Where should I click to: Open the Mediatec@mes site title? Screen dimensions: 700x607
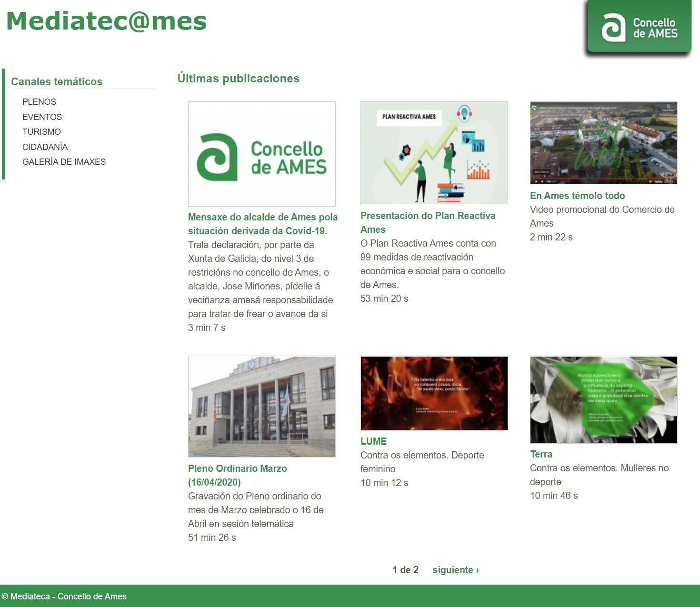point(107,21)
